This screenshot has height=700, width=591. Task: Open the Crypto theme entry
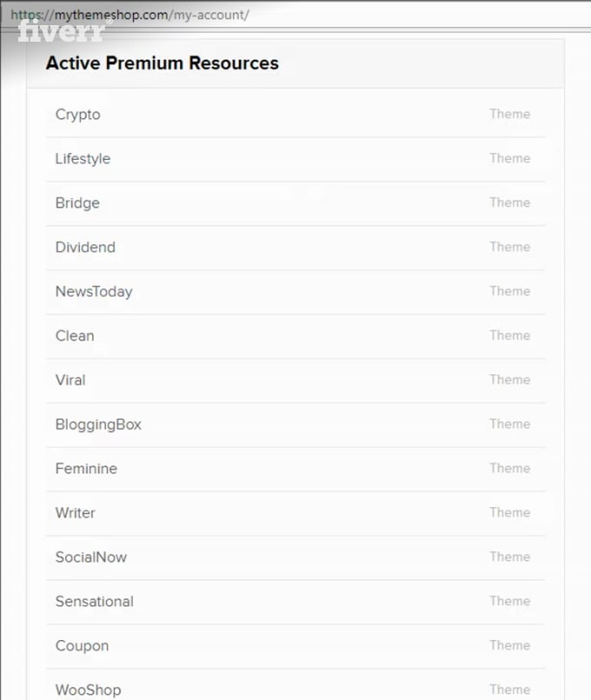tap(295, 115)
